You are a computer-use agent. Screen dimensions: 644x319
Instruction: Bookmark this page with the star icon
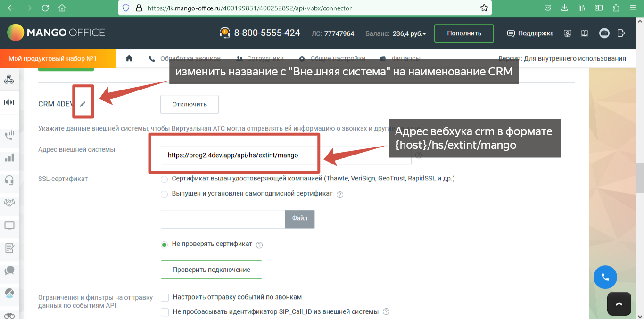pyautogui.click(x=484, y=8)
